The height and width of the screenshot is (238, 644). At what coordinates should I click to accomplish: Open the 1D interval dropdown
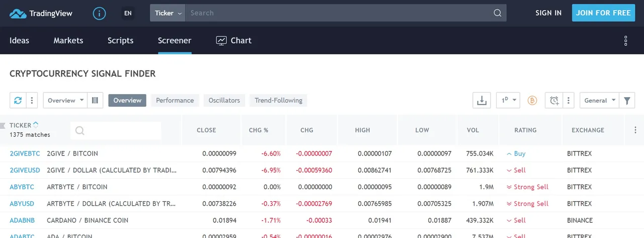(508, 101)
